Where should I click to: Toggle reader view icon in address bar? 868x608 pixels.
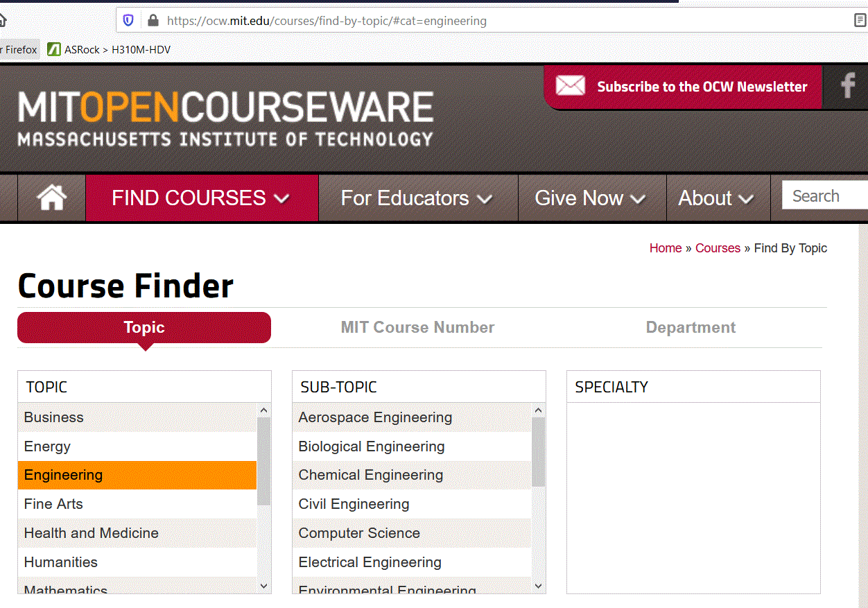pos(860,21)
